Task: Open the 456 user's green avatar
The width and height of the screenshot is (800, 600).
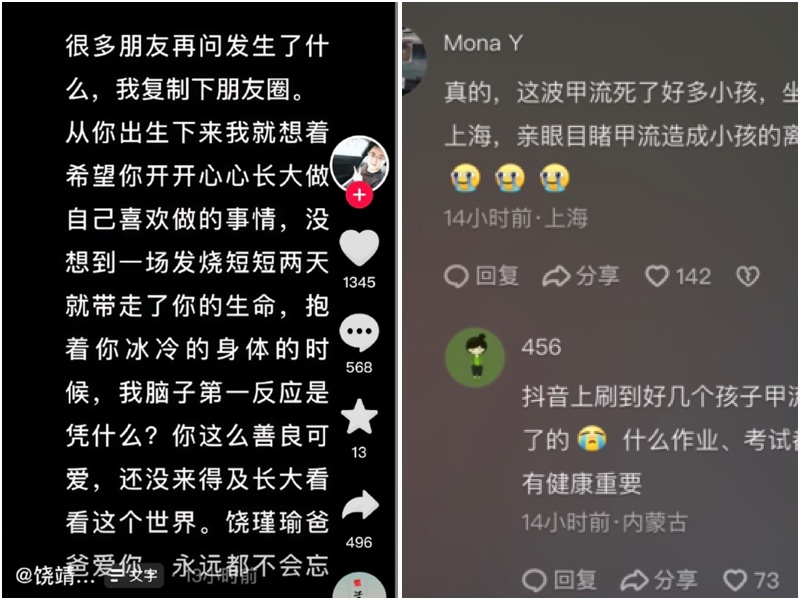Action: pyautogui.click(x=476, y=357)
